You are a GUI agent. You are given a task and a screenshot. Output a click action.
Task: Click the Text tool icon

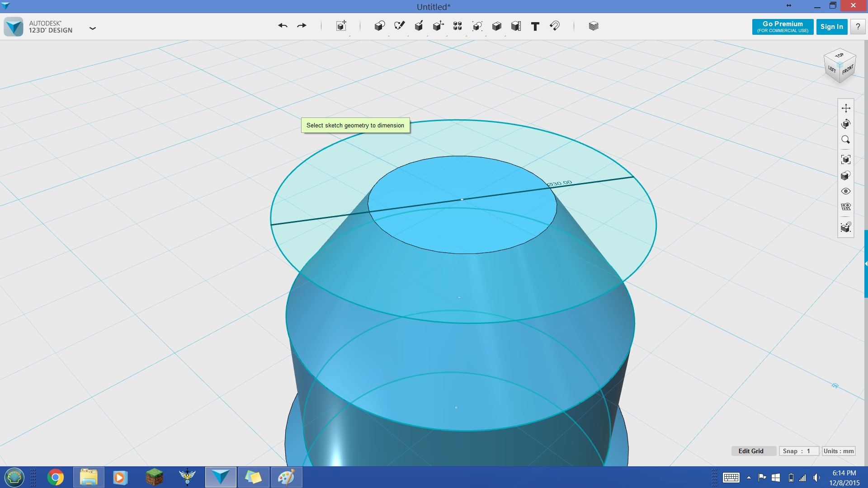click(535, 26)
